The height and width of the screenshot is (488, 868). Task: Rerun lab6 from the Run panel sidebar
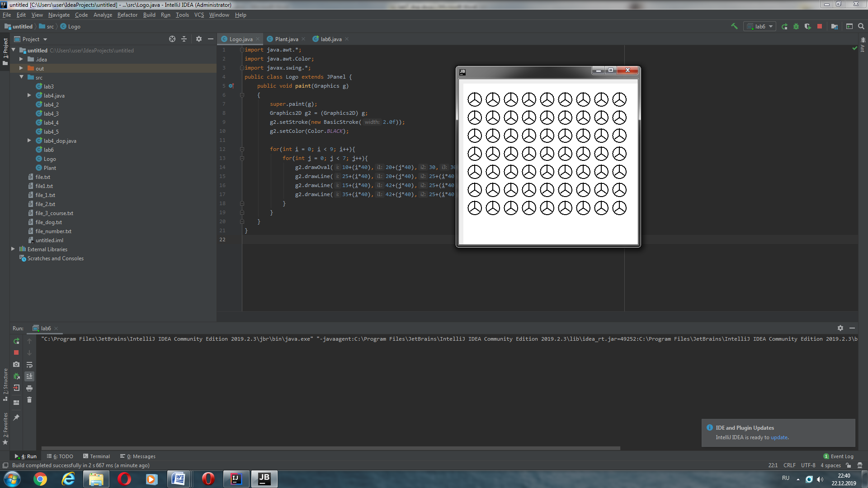(x=16, y=341)
